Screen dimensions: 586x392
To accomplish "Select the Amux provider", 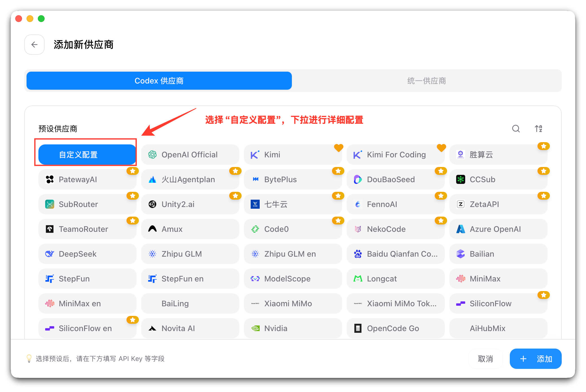I will tap(190, 229).
